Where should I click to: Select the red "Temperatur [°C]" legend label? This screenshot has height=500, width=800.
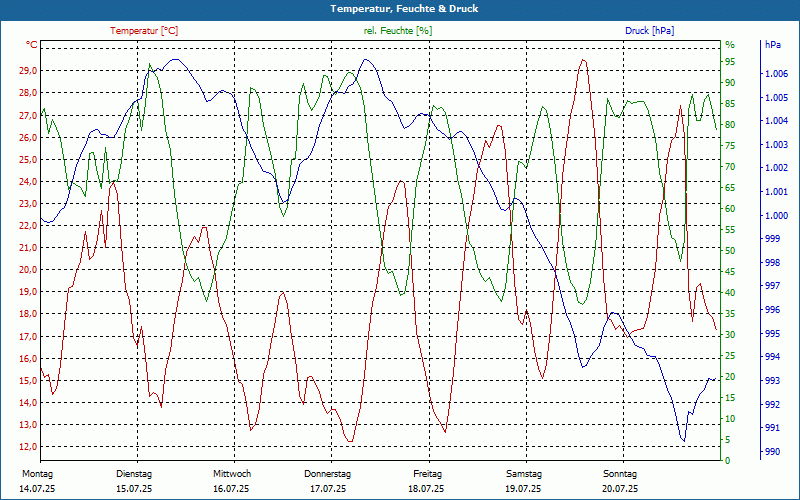point(144,31)
